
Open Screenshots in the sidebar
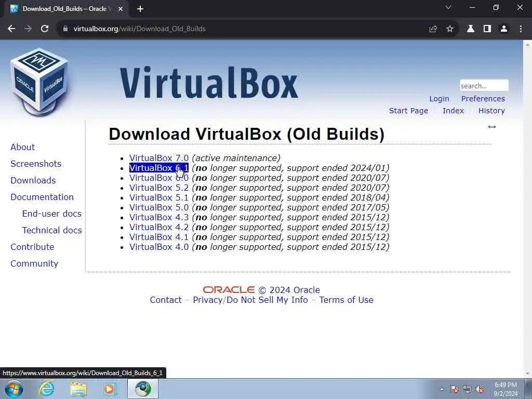(x=36, y=164)
